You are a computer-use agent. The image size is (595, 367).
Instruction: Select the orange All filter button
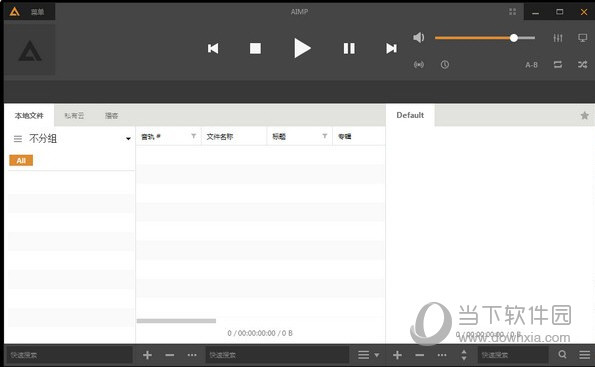[21, 161]
